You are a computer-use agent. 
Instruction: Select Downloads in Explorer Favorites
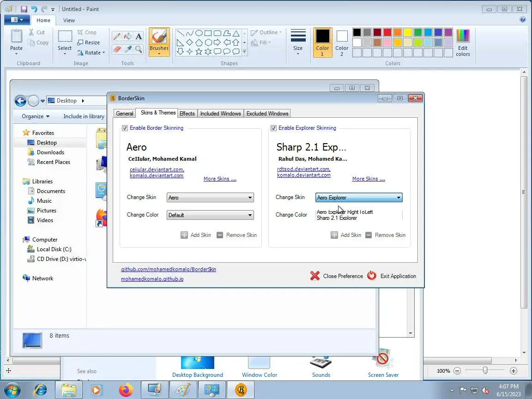tap(50, 152)
